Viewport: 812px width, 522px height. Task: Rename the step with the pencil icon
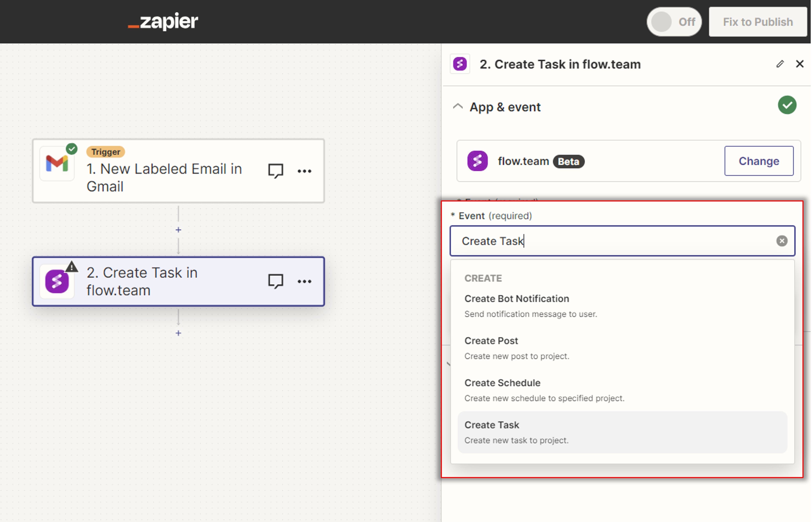tap(780, 64)
